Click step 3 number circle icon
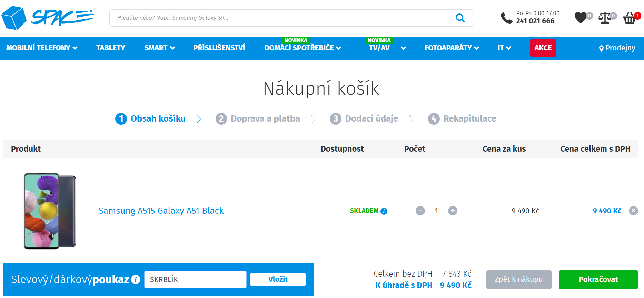The width and height of the screenshot is (644, 298). [336, 119]
